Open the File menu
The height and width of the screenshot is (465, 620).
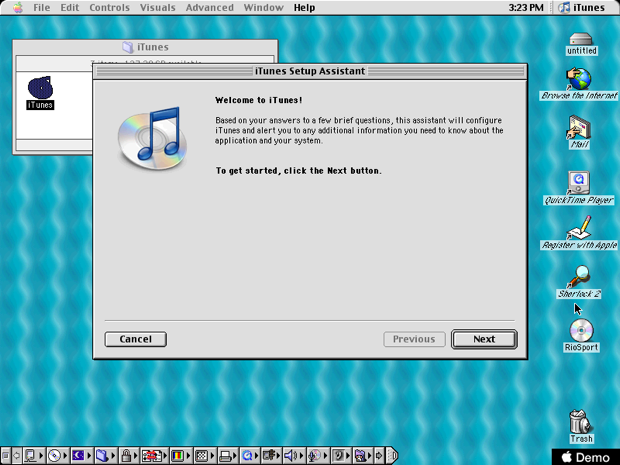tap(42, 8)
